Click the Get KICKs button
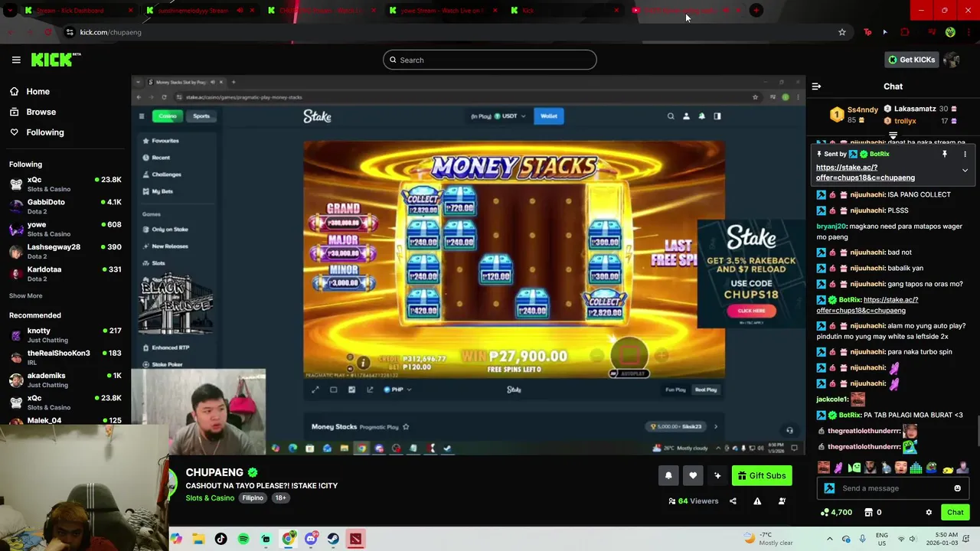 click(911, 60)
